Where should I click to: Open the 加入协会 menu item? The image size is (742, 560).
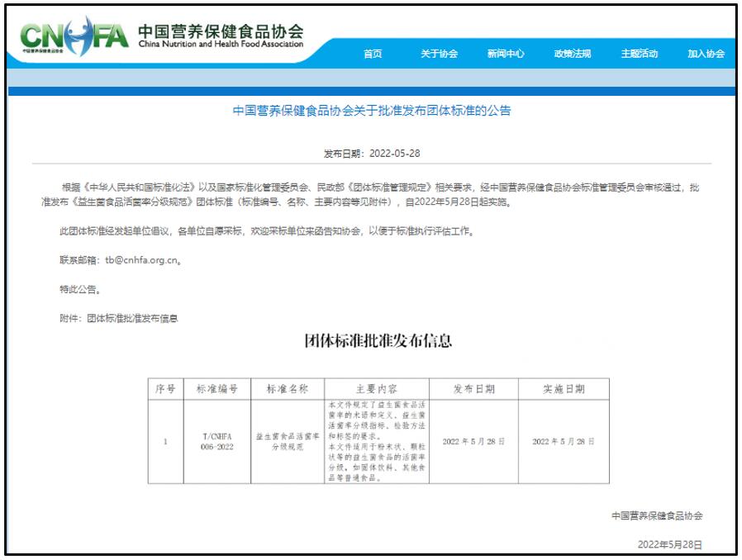[706, 54]
